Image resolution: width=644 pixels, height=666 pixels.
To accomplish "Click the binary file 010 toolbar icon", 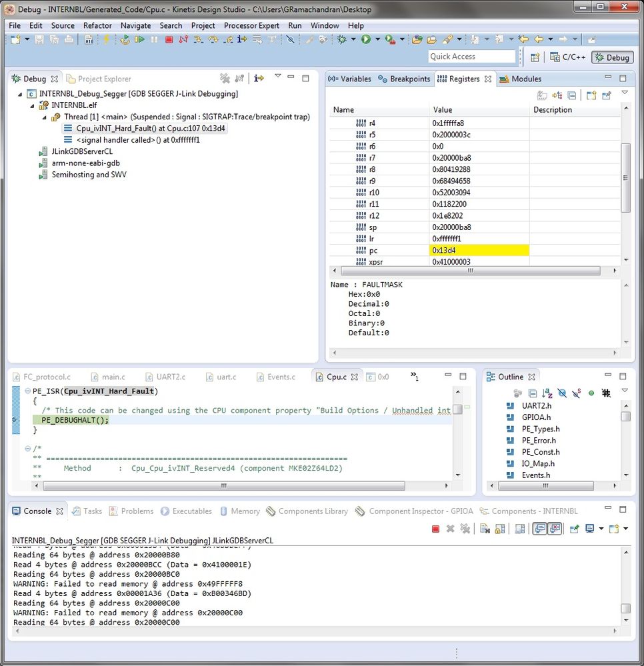I will [89, 40].
